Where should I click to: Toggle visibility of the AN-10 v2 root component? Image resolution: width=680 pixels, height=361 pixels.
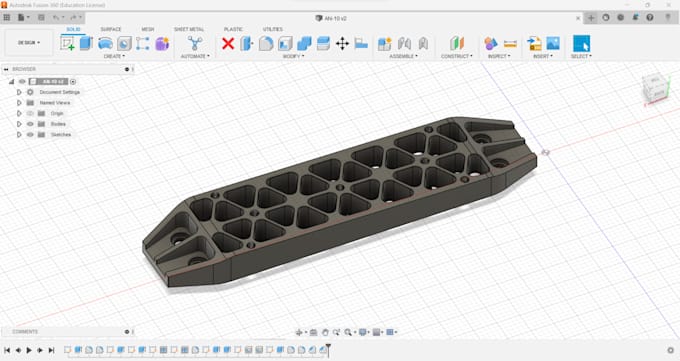click(x=22, y=82)
